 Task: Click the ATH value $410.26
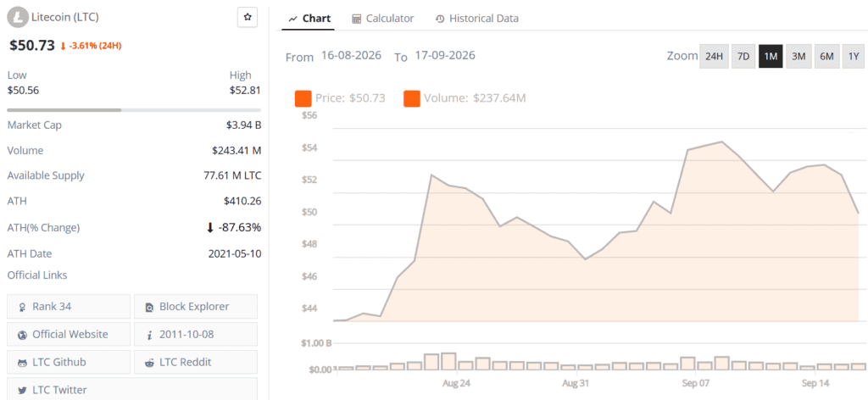pos(242,201)
